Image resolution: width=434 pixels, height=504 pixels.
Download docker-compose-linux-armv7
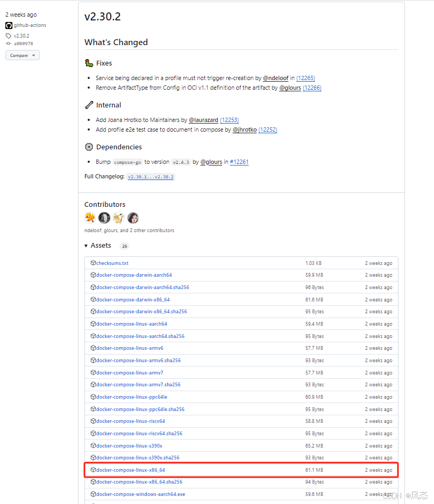click(x=130, y=373)
